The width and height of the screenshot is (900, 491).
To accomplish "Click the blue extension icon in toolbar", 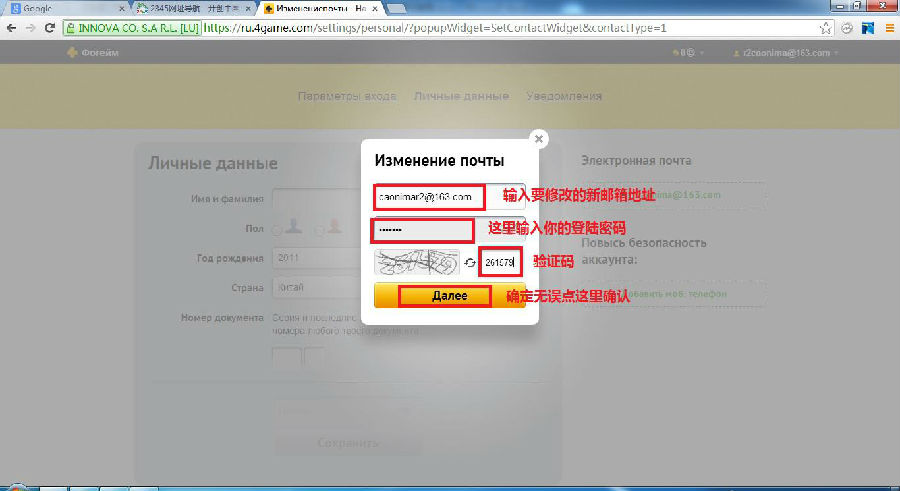I will (867, 29).
